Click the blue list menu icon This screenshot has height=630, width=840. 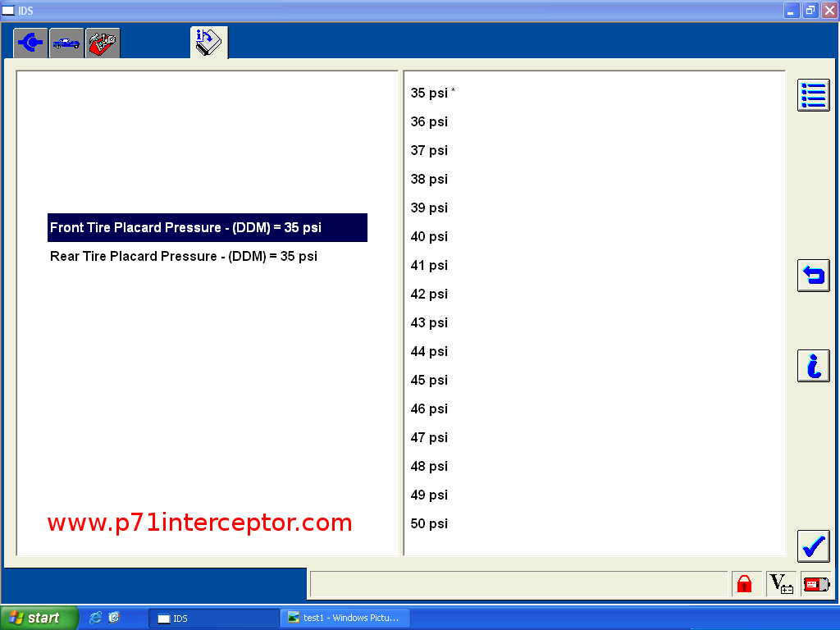813,95
